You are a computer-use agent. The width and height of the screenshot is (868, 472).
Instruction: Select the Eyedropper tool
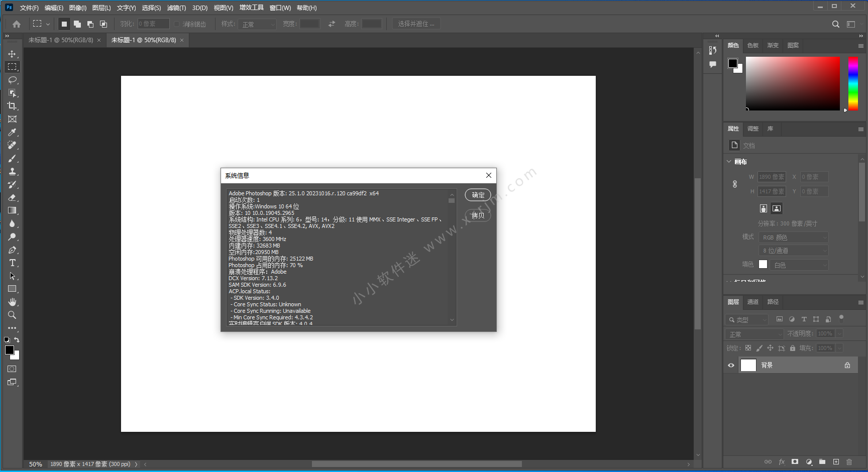click(x=12, y=132)
